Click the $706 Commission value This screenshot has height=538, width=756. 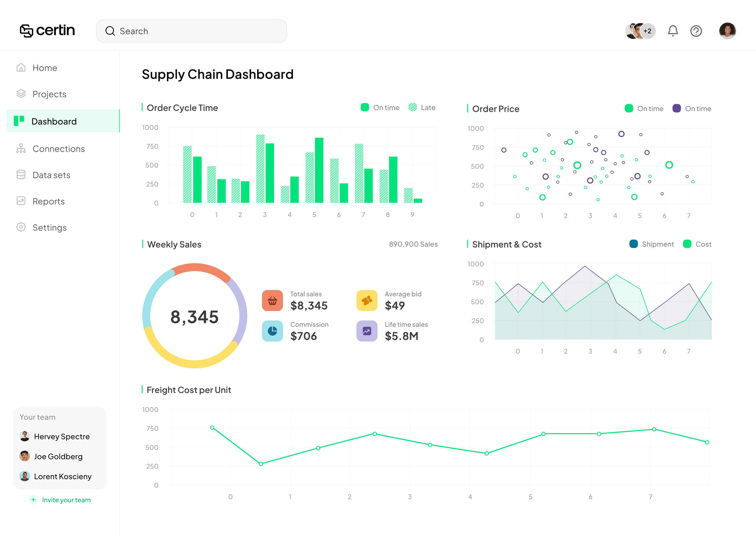pos(303,336)
